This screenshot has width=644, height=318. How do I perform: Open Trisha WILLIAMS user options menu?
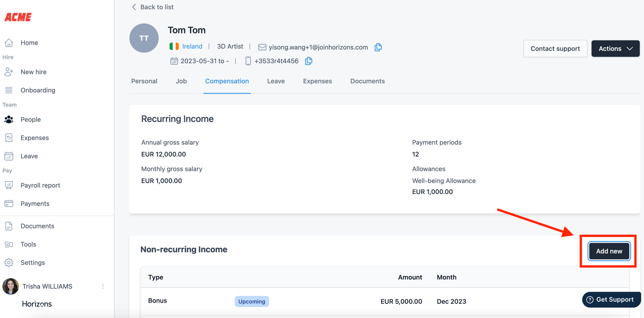pyautogui.click(x=103, y=286)
